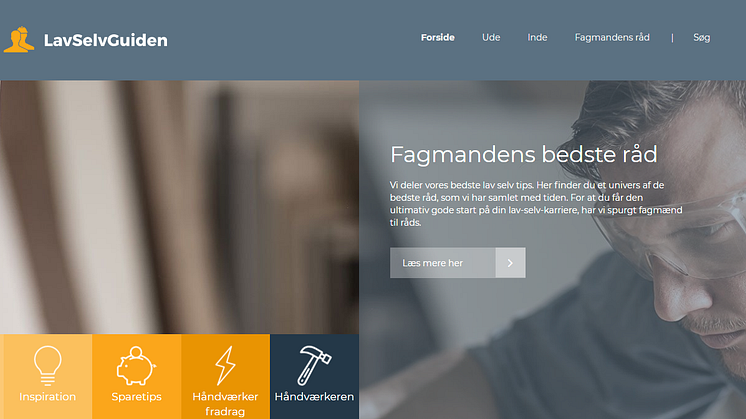Go to the Forside menu item
This screenshot has height=419, width=746.
438,38
